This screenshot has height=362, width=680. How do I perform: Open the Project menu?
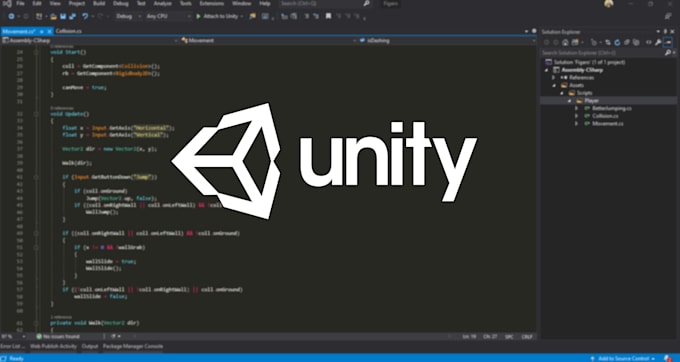coord(77,3)
